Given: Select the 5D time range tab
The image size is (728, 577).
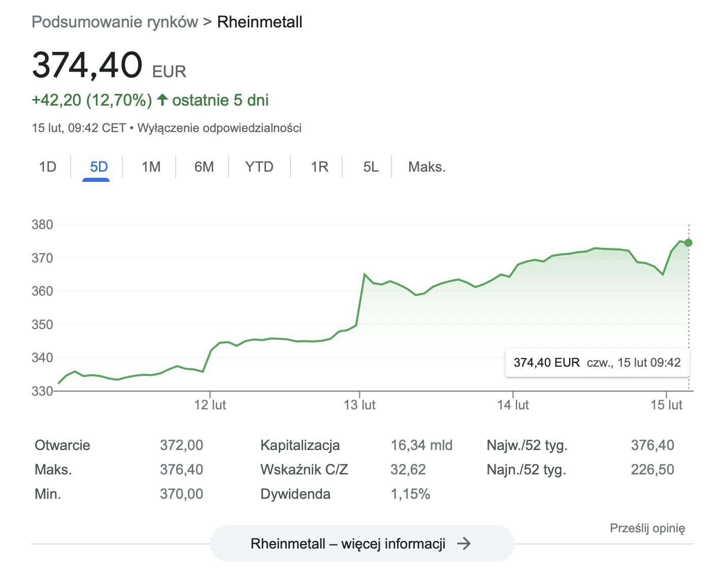Looking at the screenshot, I should click(x=98, y=167).
